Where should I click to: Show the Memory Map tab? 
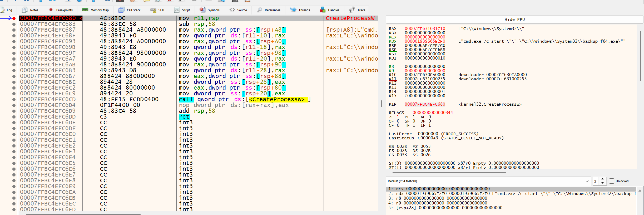pyautogui.click(x=95, y=10)
